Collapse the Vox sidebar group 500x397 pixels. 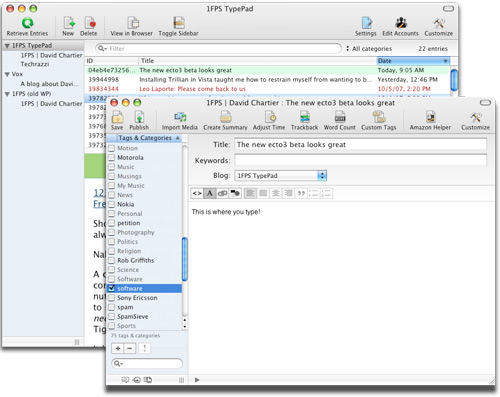tap(7, 74)
